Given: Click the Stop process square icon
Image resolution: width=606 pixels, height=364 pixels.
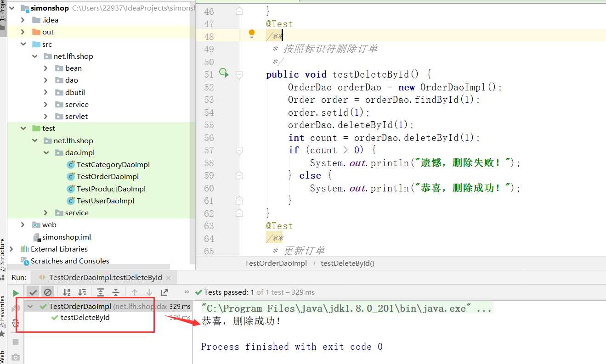Looking at the screenshot, I should click(x=16, y=342).
